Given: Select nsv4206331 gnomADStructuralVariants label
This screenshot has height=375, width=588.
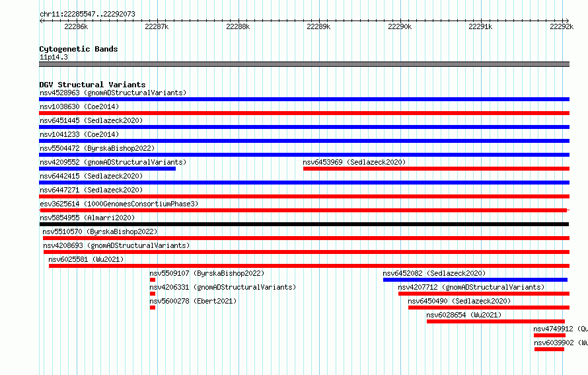Looking at the screenshot, I should pyautogui.click(x=223, y=287).
